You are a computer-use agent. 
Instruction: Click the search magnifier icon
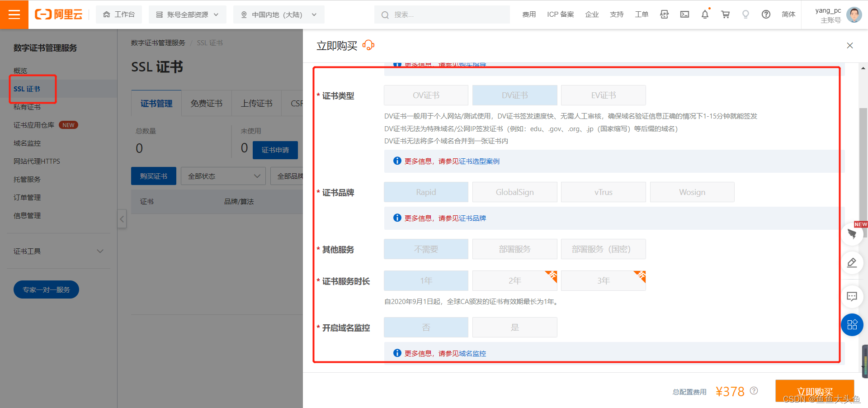point(385,15)
